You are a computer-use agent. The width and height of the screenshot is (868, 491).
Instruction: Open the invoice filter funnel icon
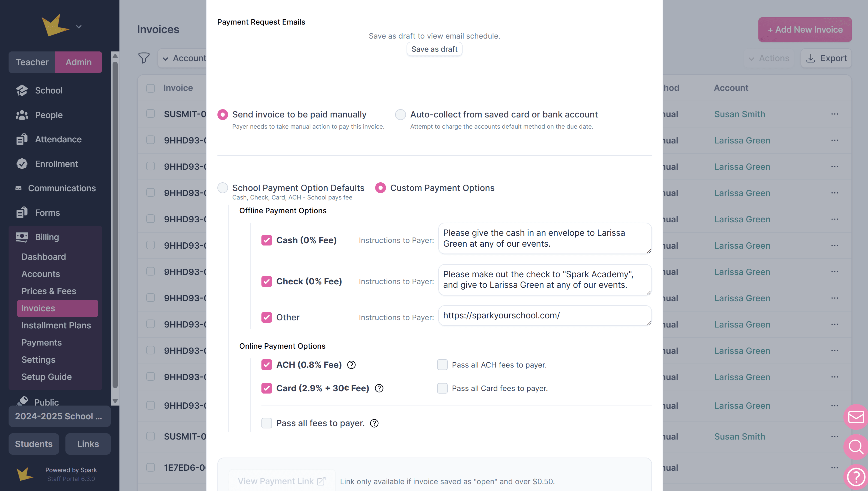pyautogui.click(x=144, y=58)
